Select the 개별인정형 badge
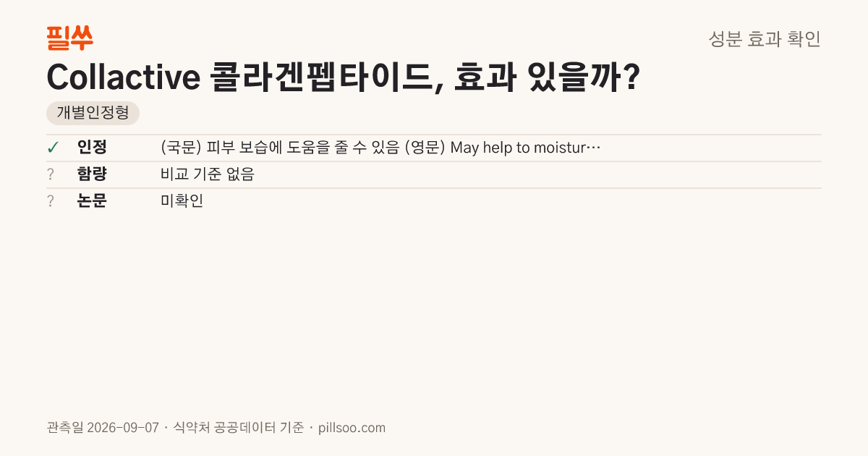Screen dimensions: 868x456 point(93,113)
